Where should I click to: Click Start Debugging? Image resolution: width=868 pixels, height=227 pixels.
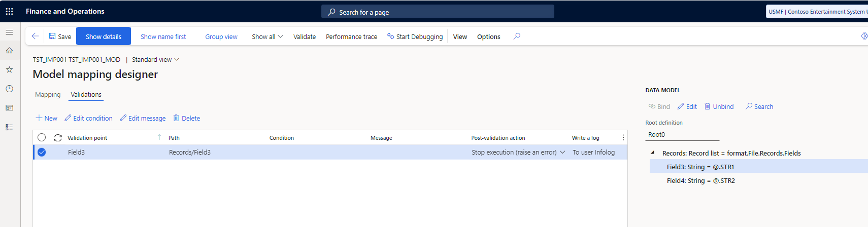tap(415, 36)
